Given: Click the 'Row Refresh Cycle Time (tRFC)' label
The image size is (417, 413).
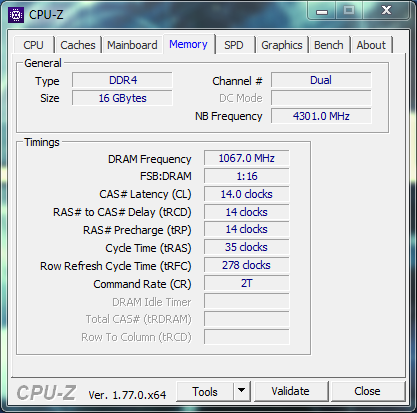Looking at the screenshot, I should pyautogui.click(x=116, y=266).
